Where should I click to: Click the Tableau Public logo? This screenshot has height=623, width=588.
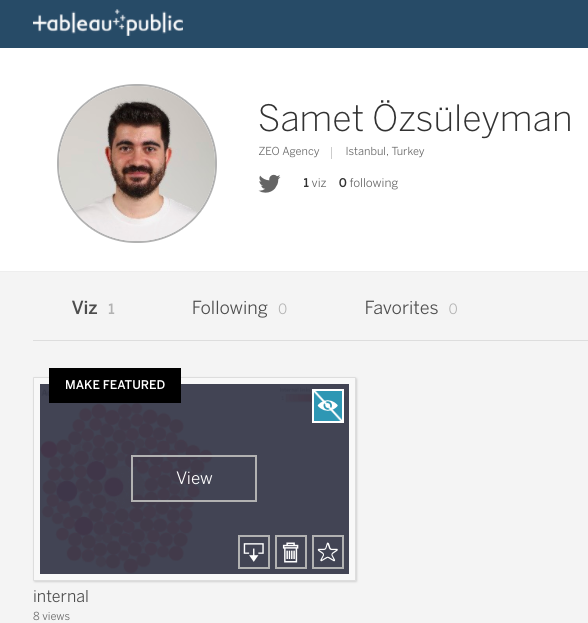click(108, 23)
